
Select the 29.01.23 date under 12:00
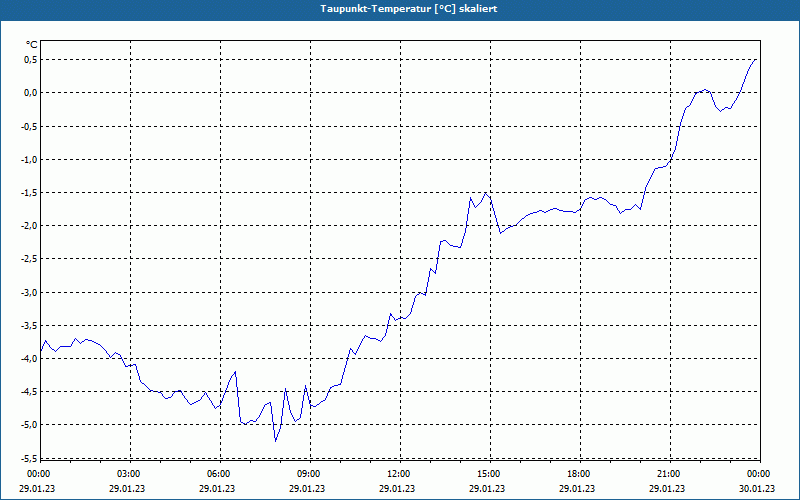click(397, 488)
